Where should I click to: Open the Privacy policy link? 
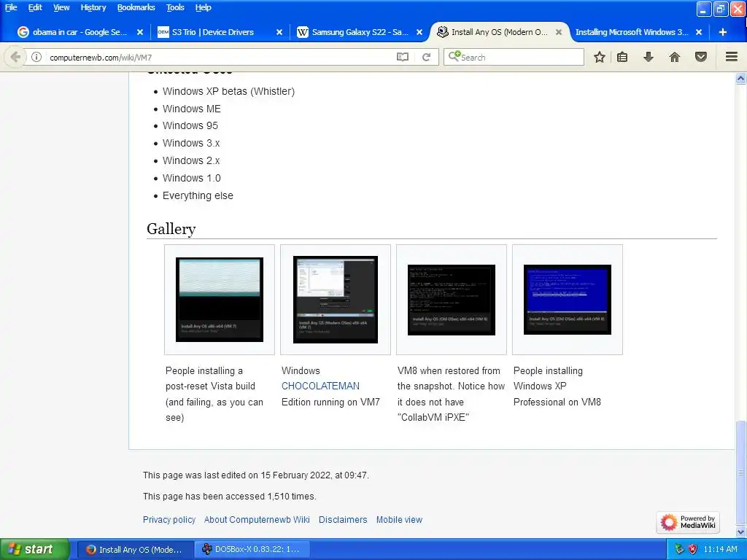coord(169,519)
